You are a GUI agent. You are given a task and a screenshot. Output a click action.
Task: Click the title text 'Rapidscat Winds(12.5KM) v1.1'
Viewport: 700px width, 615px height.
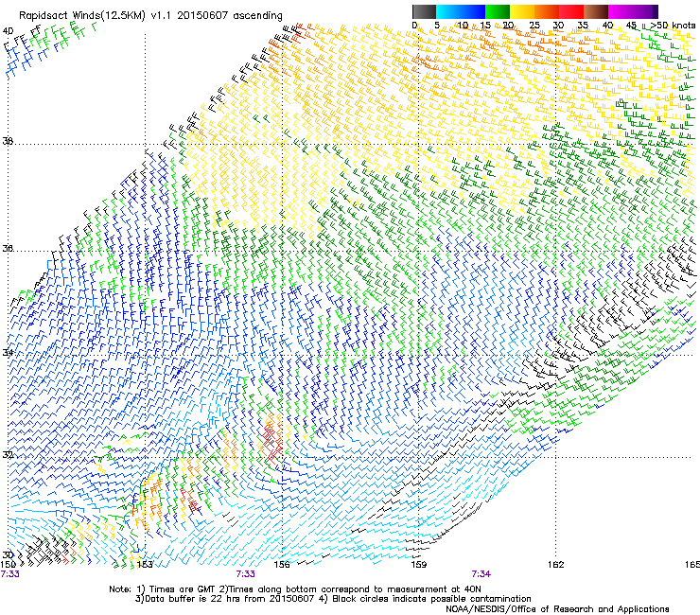[96, 16]
